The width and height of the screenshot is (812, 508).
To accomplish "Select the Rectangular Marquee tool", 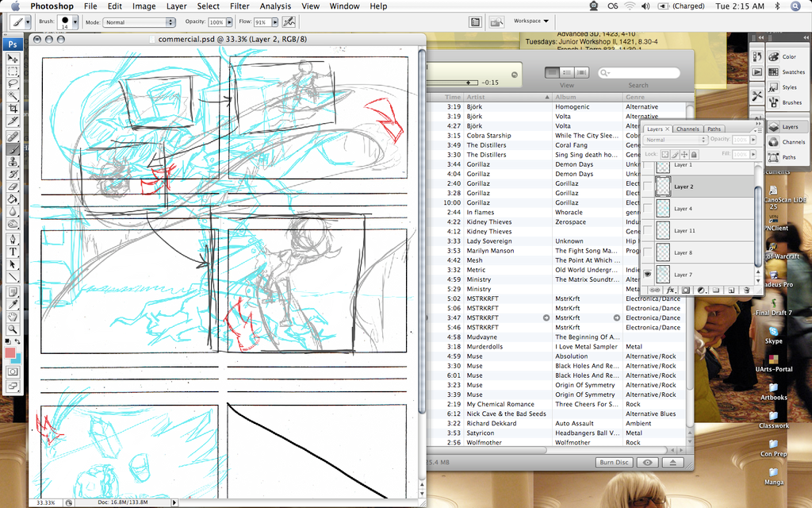I will coord(13,71).
